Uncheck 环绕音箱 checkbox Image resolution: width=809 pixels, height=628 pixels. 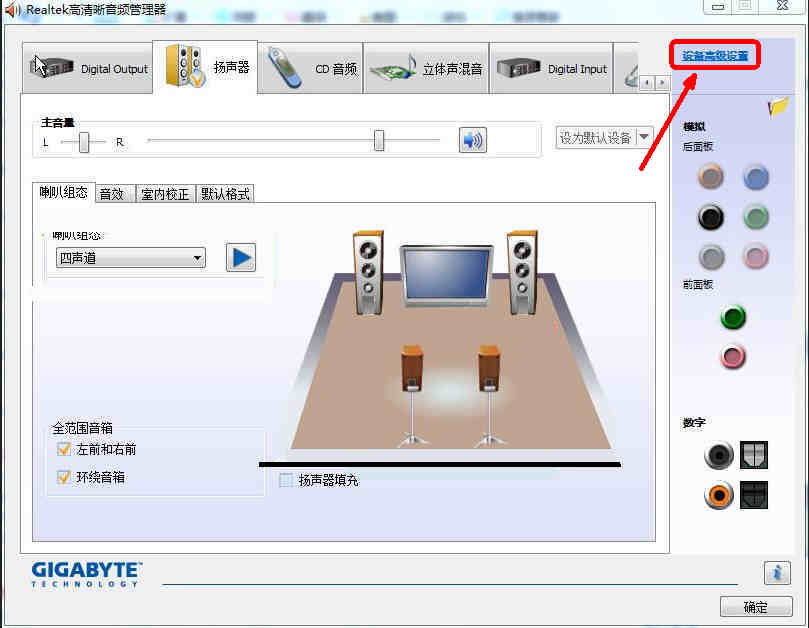pos(63,477)
